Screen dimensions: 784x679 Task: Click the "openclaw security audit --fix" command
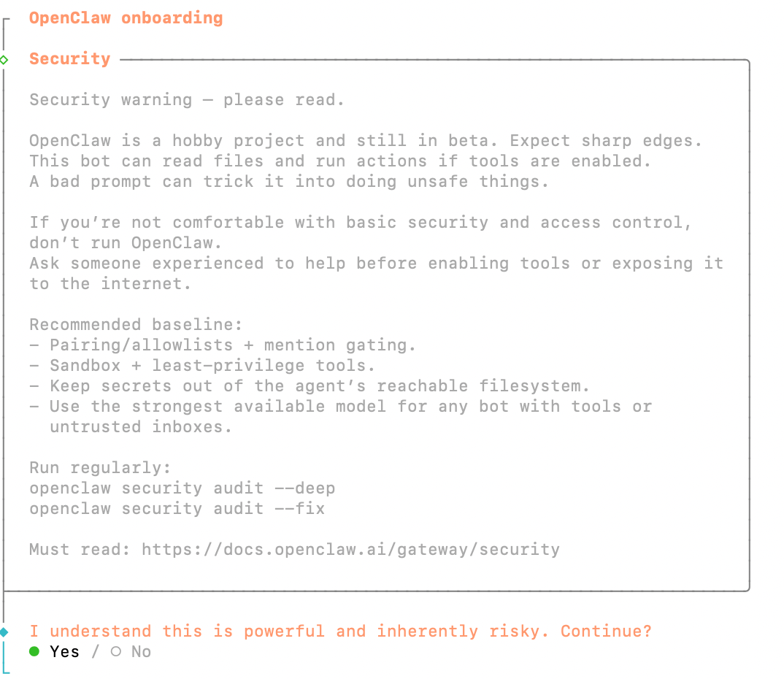click(x=177, y=509)
